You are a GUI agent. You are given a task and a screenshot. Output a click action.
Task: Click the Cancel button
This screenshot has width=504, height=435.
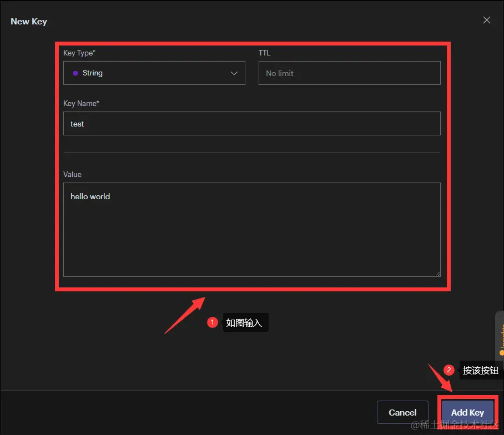click(x=402, y=412)
